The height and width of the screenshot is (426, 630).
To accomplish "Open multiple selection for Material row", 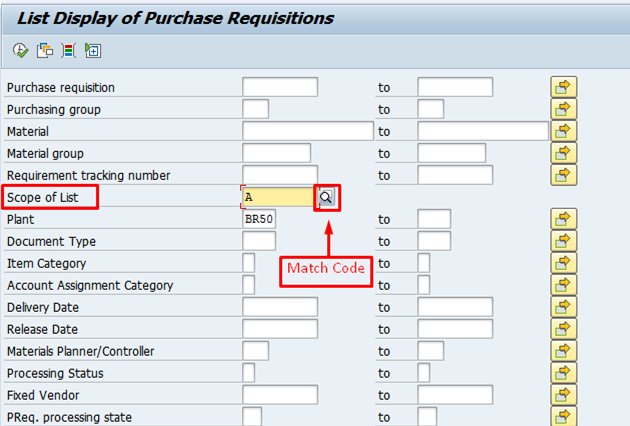I will pyautogui.click(x=564, y=131).
